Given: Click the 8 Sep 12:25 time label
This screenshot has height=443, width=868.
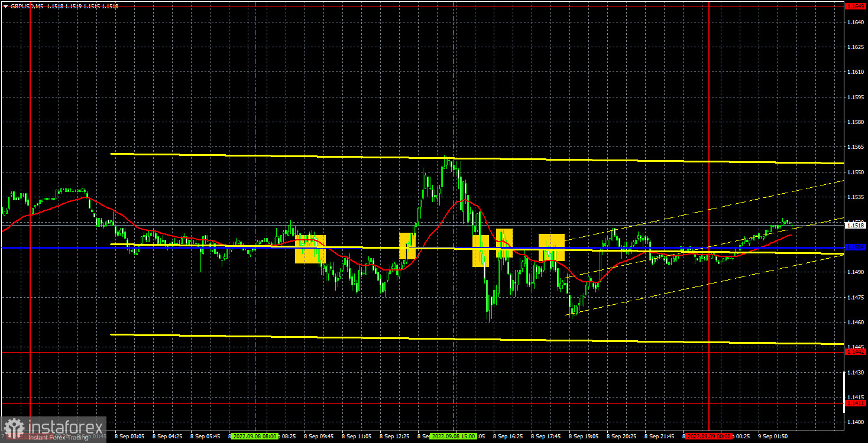Looking at the screenshot, I should [x=394, y=436].
